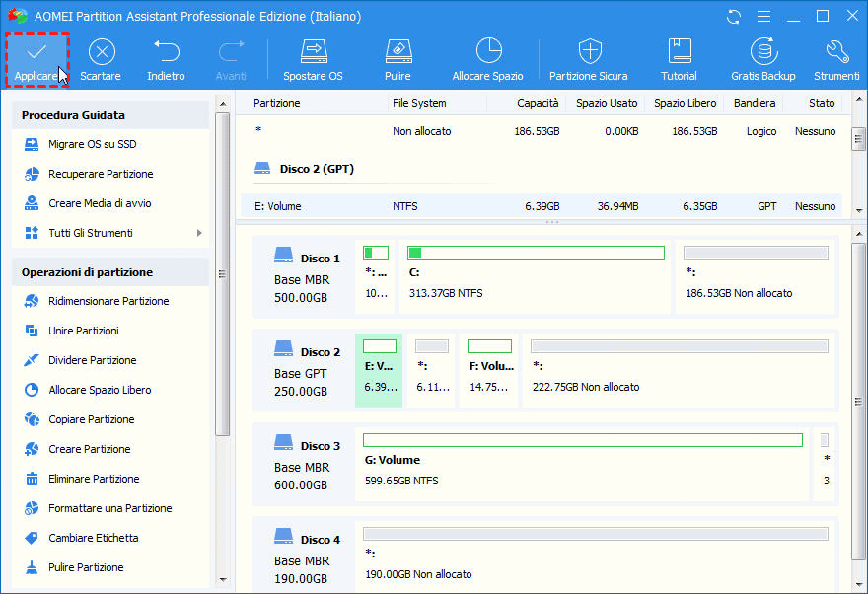Click Unire Partizioni in the sidebar
The height and width of the screenshot is (594, 868).
tap(84, 331)
